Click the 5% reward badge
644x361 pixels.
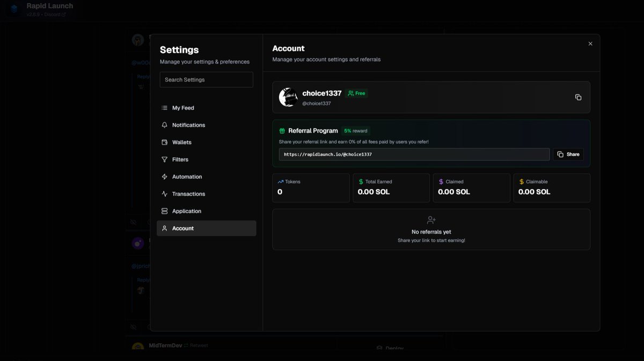pos(356,131)
